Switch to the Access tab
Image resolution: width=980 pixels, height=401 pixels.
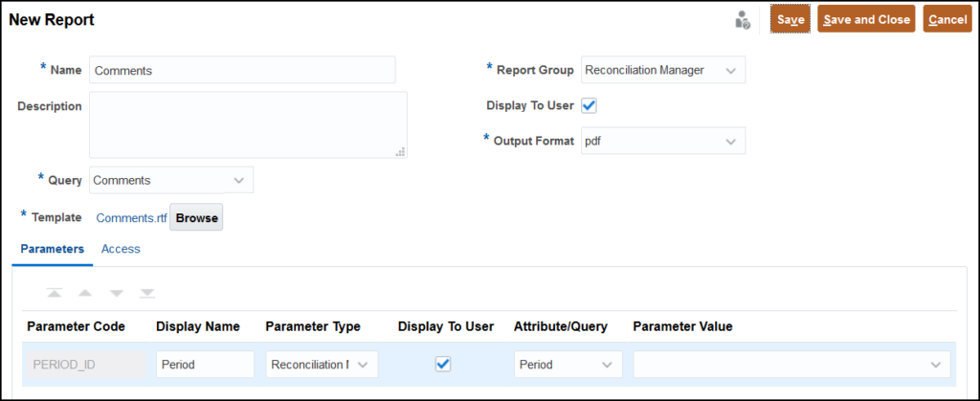[121, 249]
